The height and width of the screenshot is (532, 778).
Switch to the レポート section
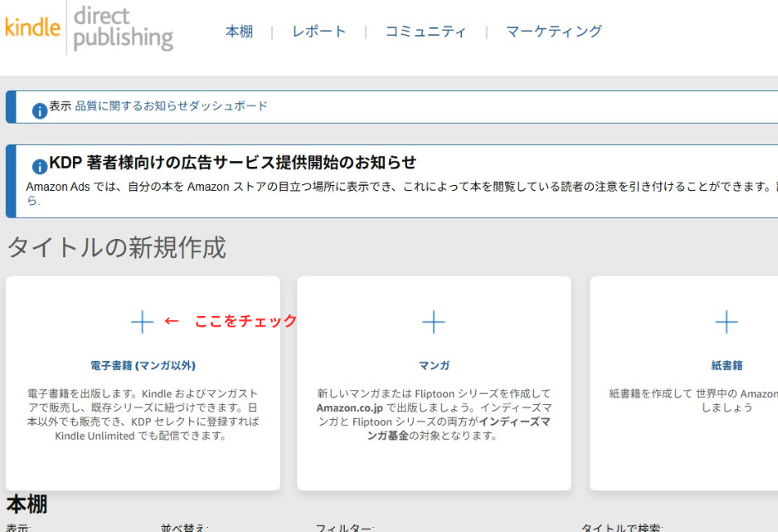pos(318,32)
